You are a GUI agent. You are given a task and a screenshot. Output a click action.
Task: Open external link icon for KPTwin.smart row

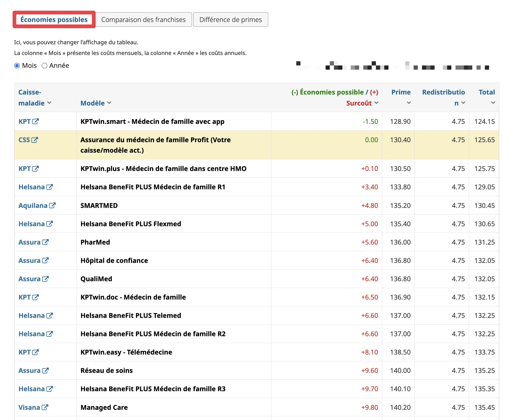35,121
